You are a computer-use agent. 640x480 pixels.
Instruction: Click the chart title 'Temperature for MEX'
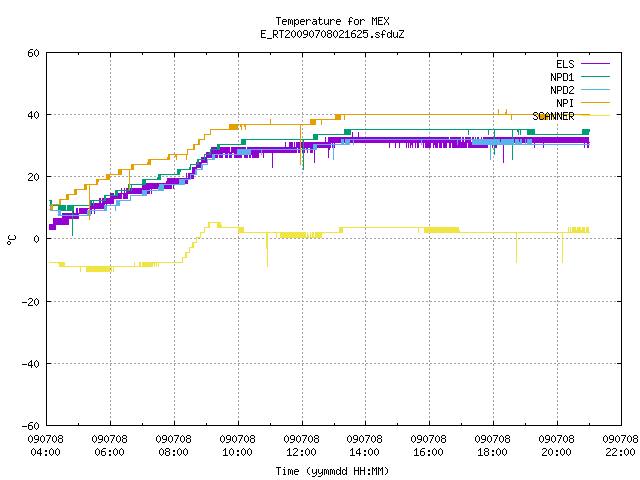click(332, 21)
